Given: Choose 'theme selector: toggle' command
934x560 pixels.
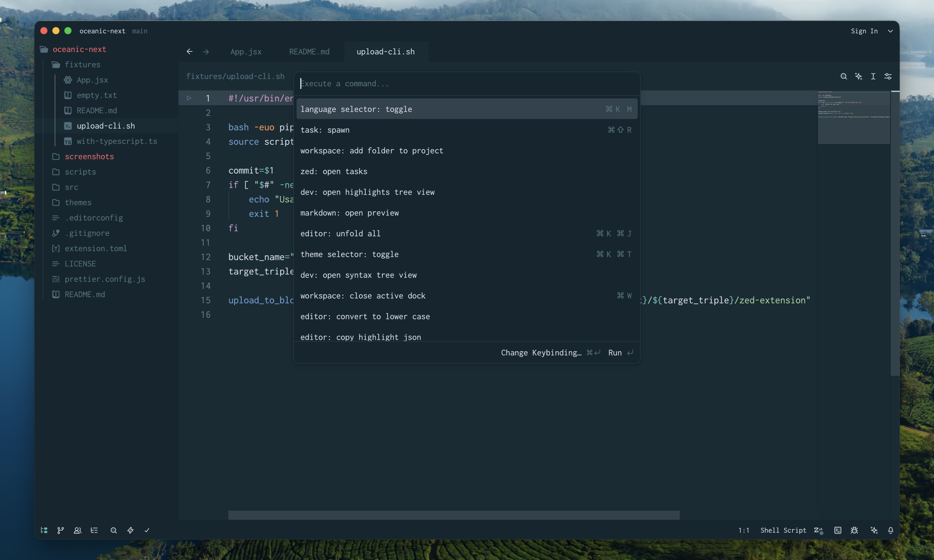Looking at the screenshot, I should tap(467, 254).
